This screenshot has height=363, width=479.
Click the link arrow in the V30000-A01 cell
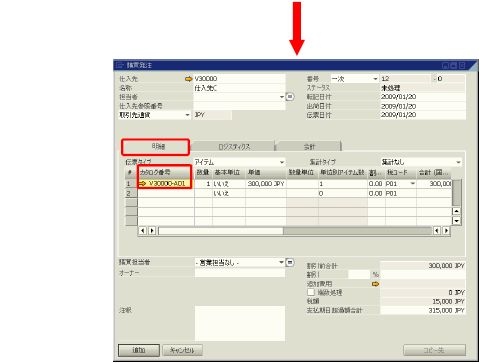(x=143, y=183)
